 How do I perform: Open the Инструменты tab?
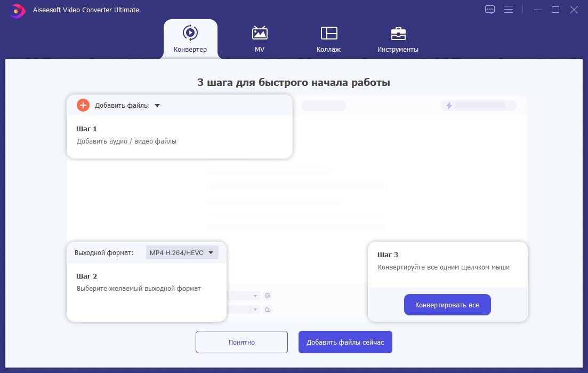(x=398, y=39)
